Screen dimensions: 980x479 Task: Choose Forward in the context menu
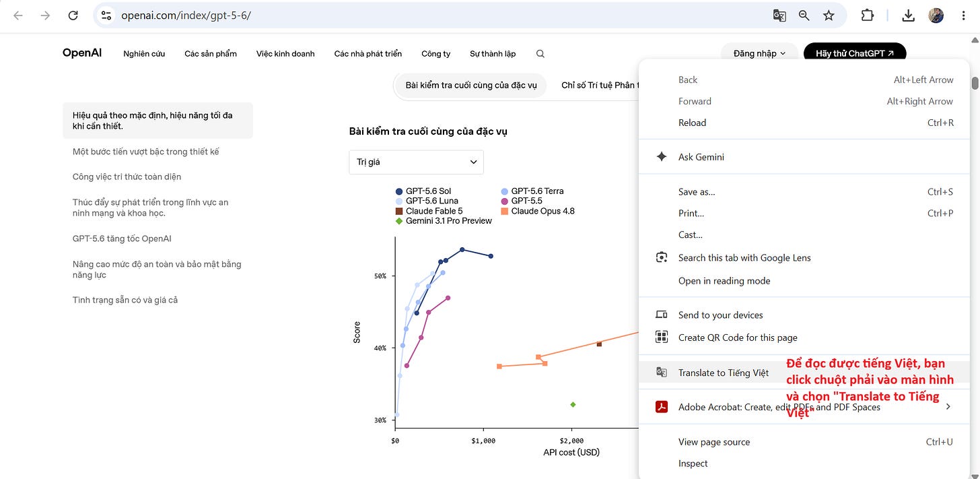click(804, 101)
